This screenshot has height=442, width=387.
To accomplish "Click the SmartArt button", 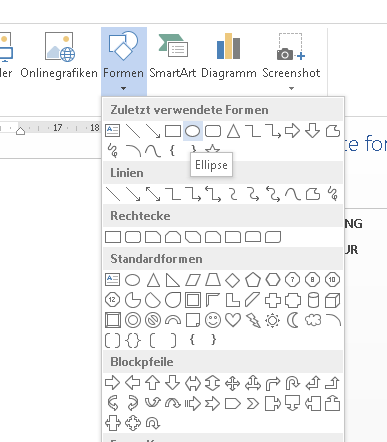I will coord(173,55).
